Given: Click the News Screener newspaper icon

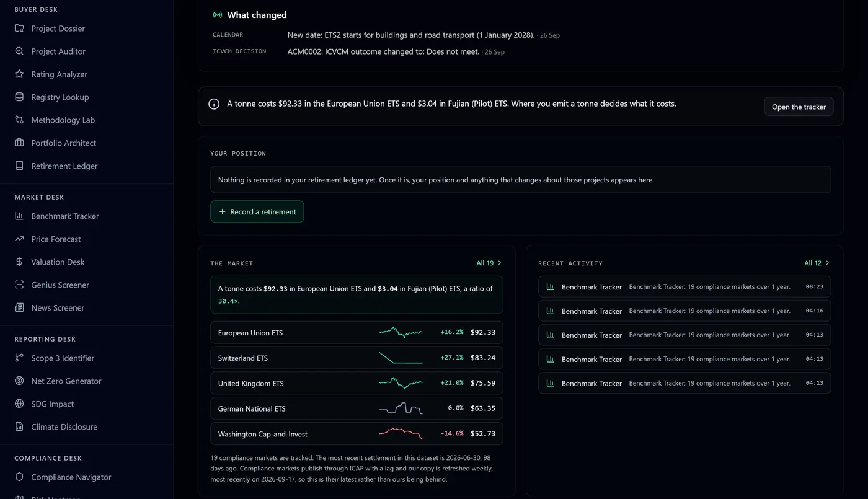Looking at the screenshot, I should coord(19,307).
